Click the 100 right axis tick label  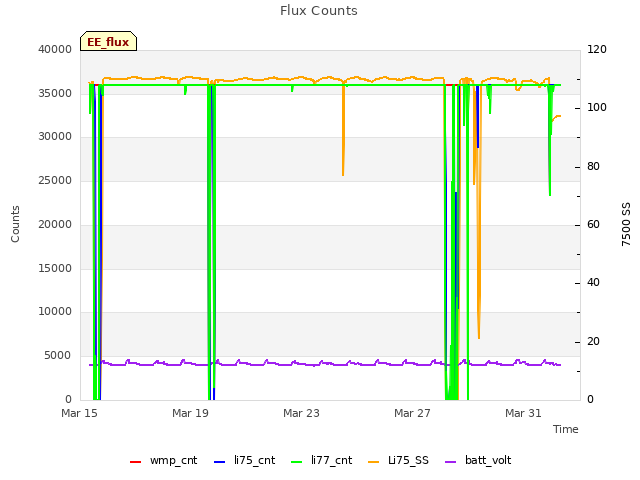(597, 107)
